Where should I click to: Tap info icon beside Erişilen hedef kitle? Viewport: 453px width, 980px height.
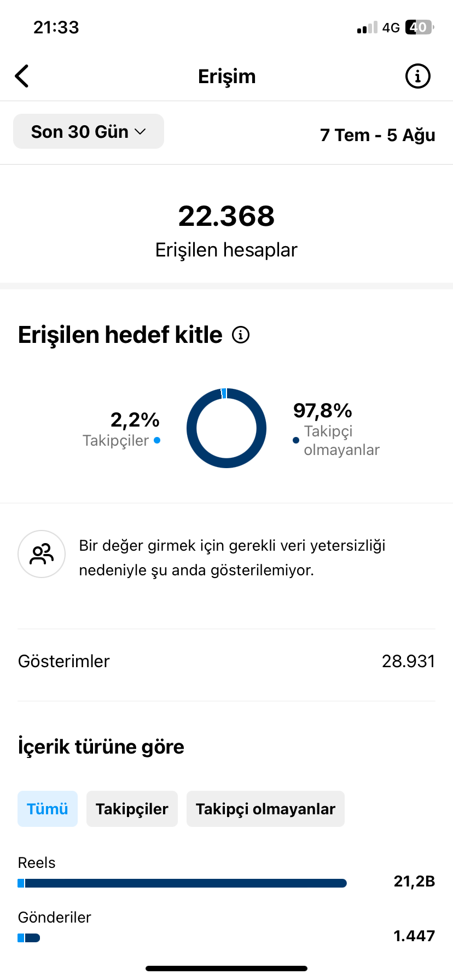241,335
